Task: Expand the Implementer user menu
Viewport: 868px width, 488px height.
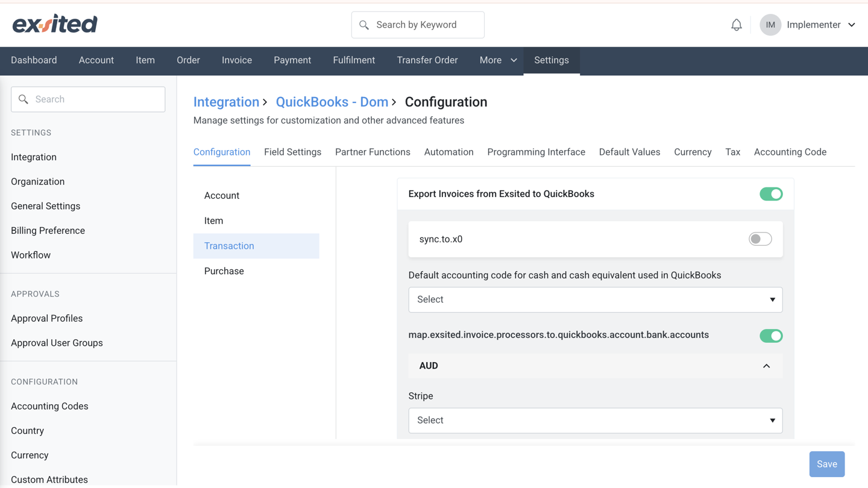Action: coord(851,25)
